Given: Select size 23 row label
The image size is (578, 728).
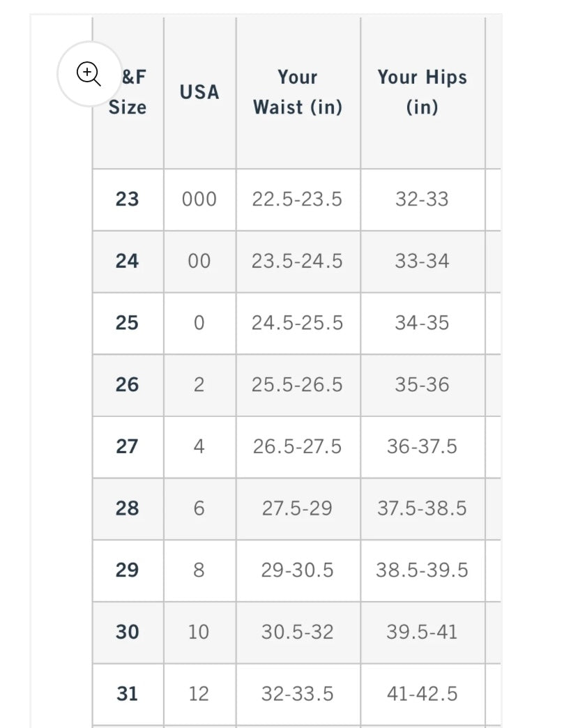Looking at the screenshot, I should [x=127, y=199].
